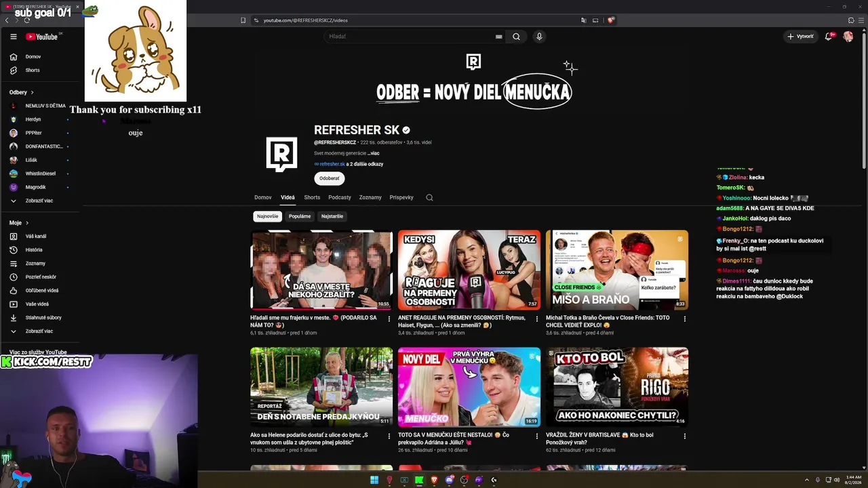
Task: Open the refresher.sk link
Action: coord(332,164)
